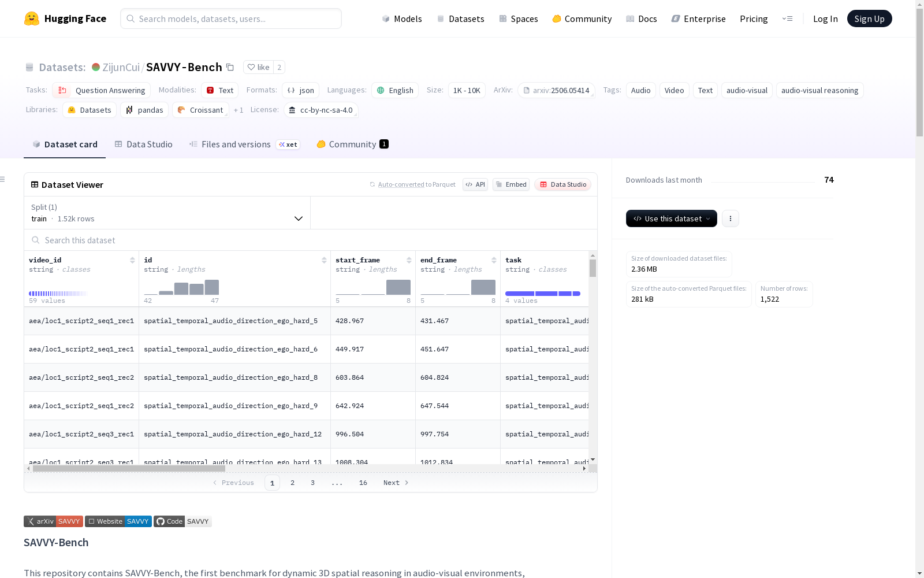The image size is (924, 578).
Task: Go to the Next page of rows
Action: tap(396, 483)
